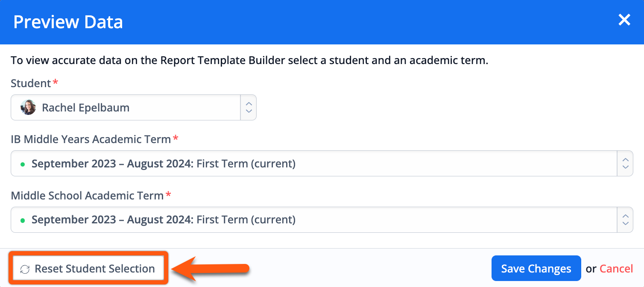Click chevrons of IB Middle Years term field
This screenshot has height=287, width=644.
click(x=625, y=164)
